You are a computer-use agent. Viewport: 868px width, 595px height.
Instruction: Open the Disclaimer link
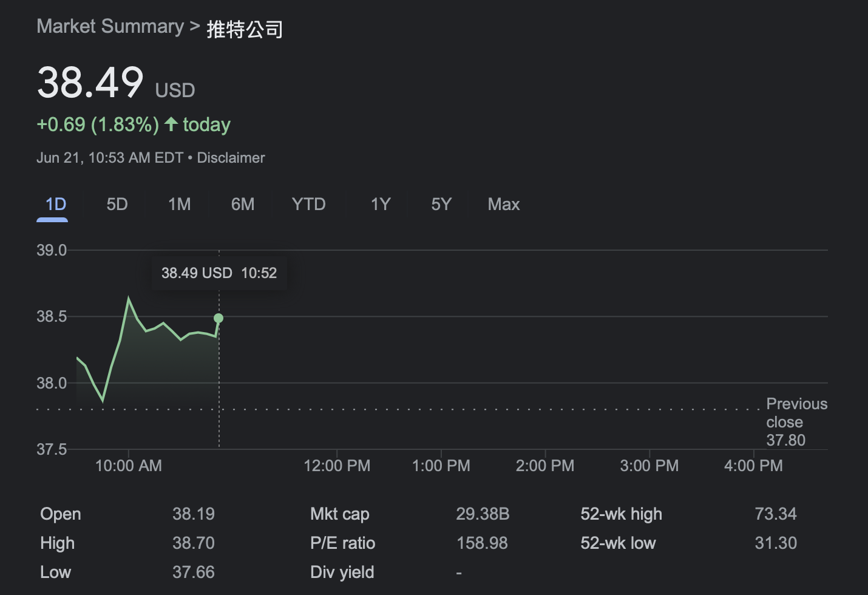(231, 158)
